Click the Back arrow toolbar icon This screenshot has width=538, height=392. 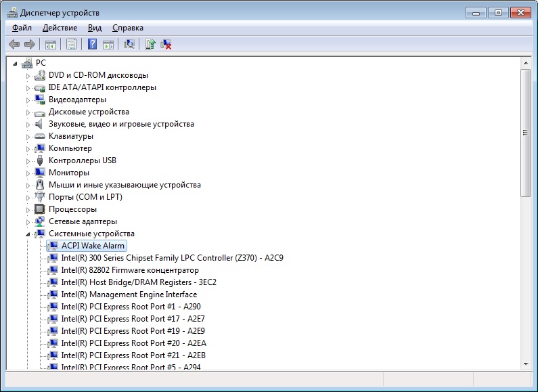14,44
